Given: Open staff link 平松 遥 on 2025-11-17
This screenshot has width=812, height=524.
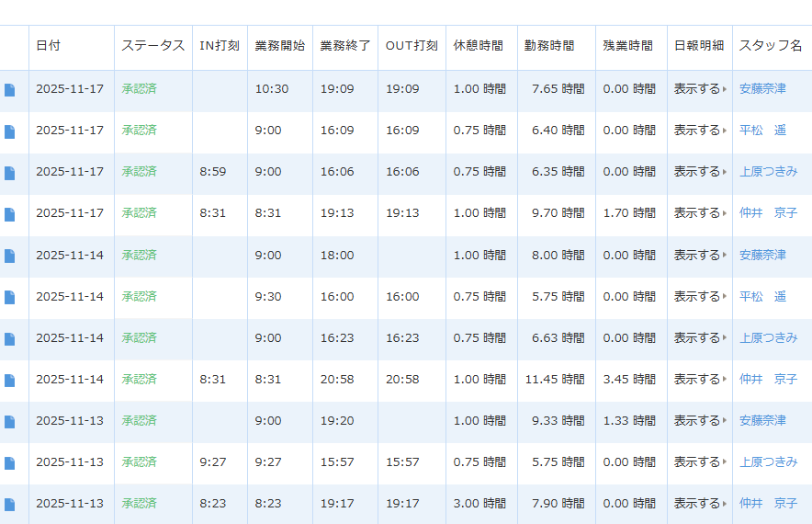Looking at the screenshot, I should click(762, 131).
